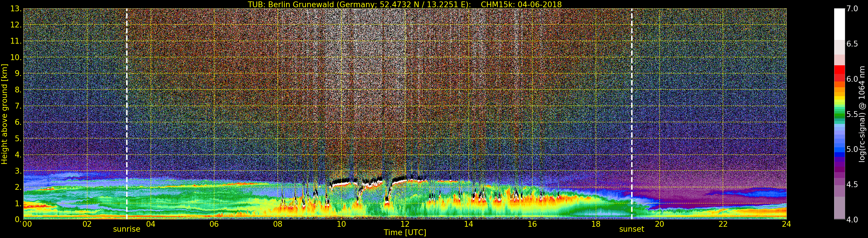Click the Time [UTC] axis title

tap(405, 233)
